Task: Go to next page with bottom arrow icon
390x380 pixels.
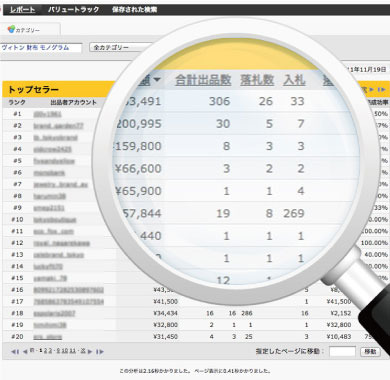Action: [90, 351]
